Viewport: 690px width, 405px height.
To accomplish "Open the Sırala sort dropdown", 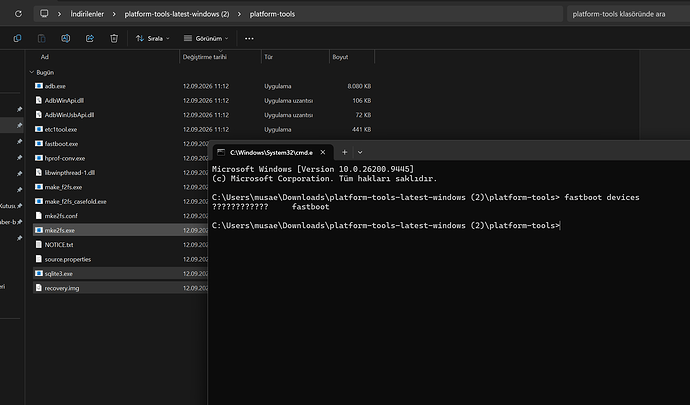I will pyautogui.click(x=152, y=38).
